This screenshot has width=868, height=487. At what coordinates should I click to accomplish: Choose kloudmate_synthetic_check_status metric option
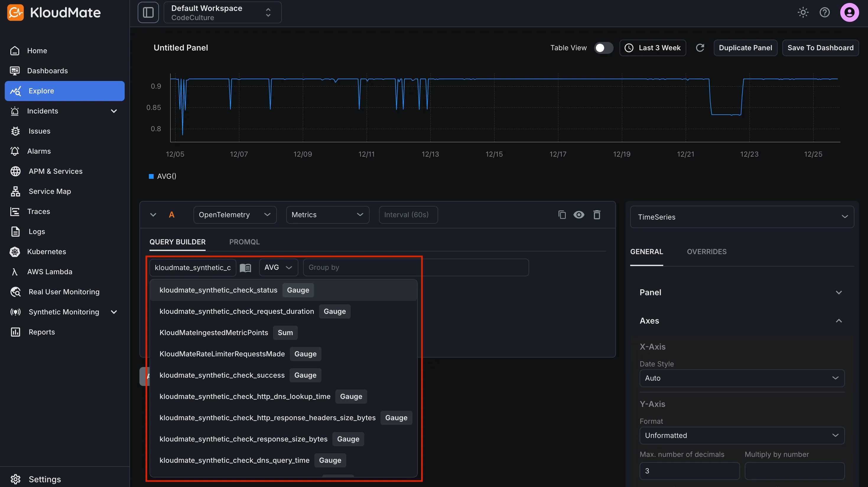pos(283,290)
